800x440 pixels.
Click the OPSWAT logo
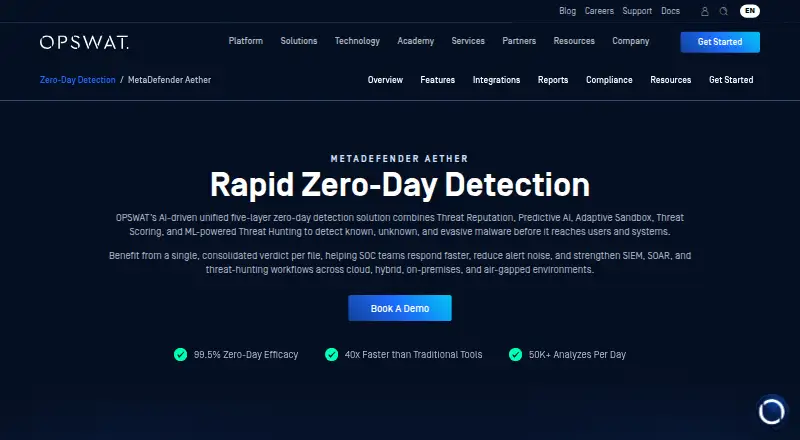(x=84, y=42)
